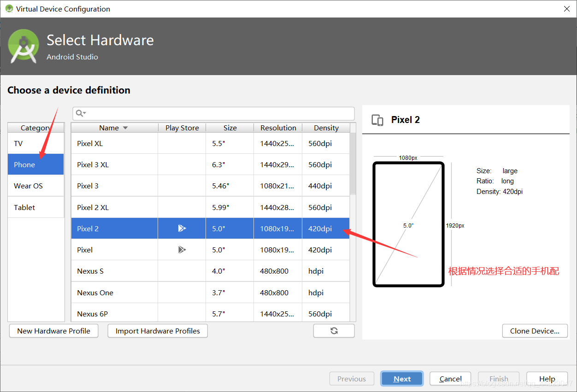Image resolution: width=577 pixels, height=392 pixels.
Task: Click the Next button
Action: pyautogui.click(x=402, y=379)
